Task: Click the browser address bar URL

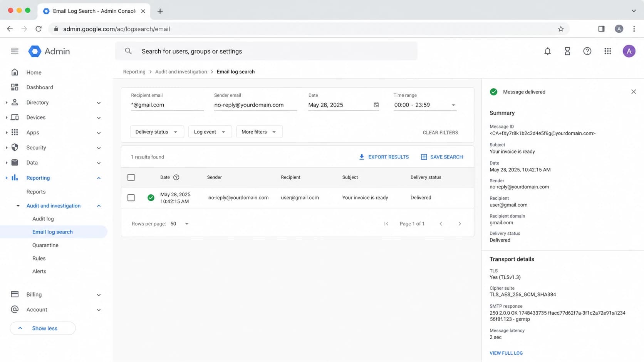Action: pos(116,29)
